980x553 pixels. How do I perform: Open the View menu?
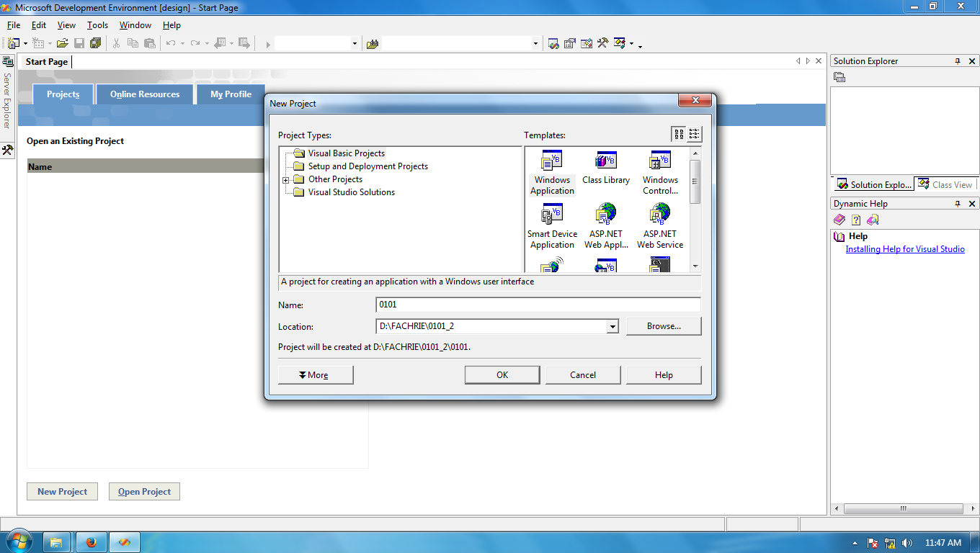(66, 25)
